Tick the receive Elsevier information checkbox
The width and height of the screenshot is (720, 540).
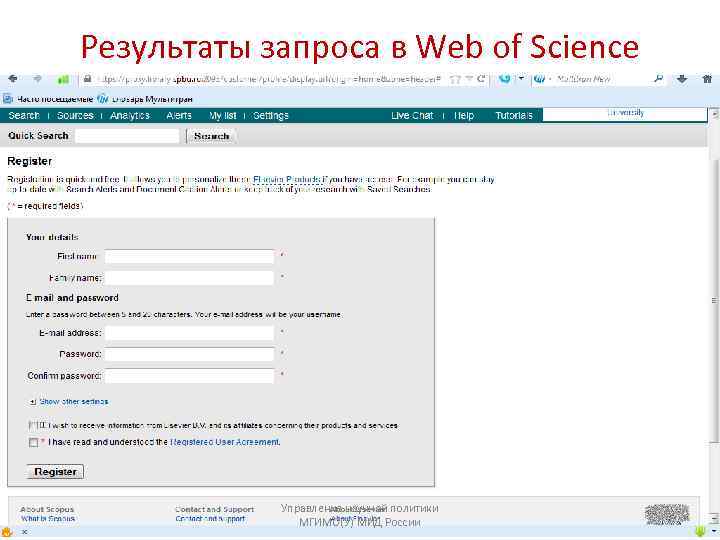point(33,426)
